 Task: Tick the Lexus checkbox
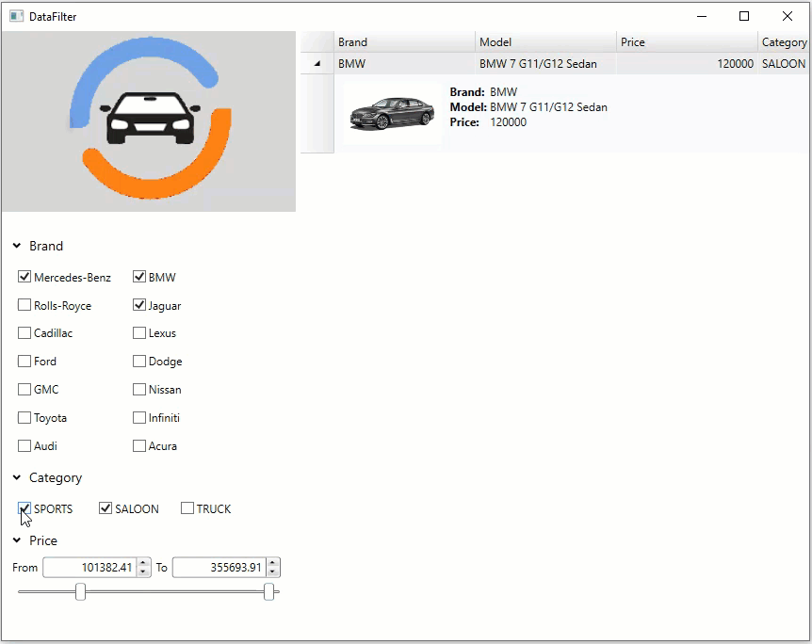pyautogui.click(x=139, y=333)
